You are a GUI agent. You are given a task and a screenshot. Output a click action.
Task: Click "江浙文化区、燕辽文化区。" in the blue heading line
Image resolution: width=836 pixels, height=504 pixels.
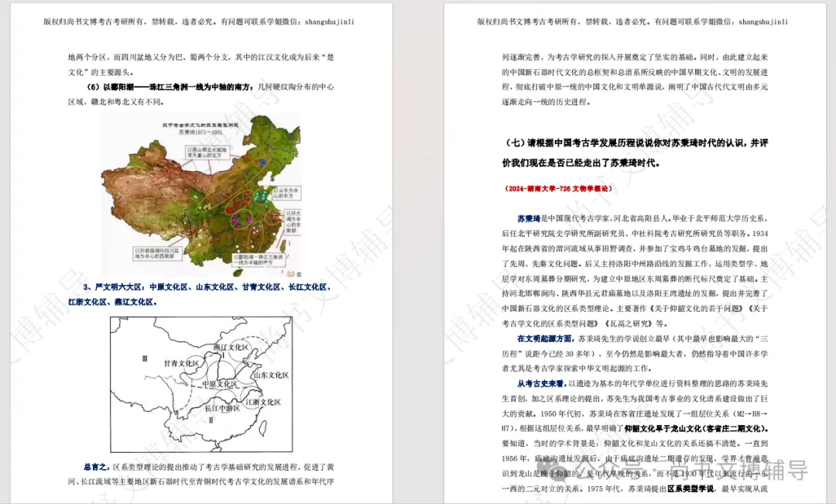pos(113,302)
